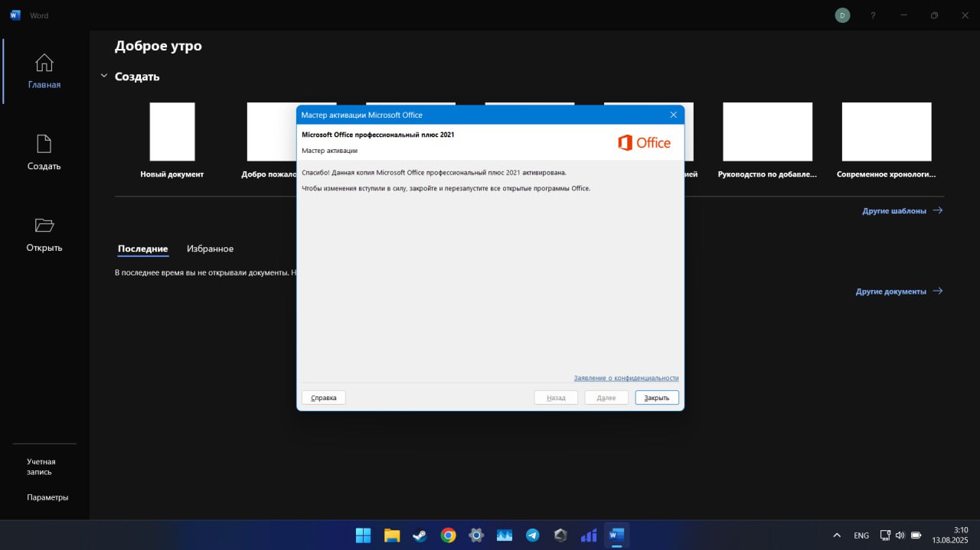Image resolution: width=980 pixels, height=550 pixels.
Task: Close the activation wizard dialog with X
Action: coord(674,115)
